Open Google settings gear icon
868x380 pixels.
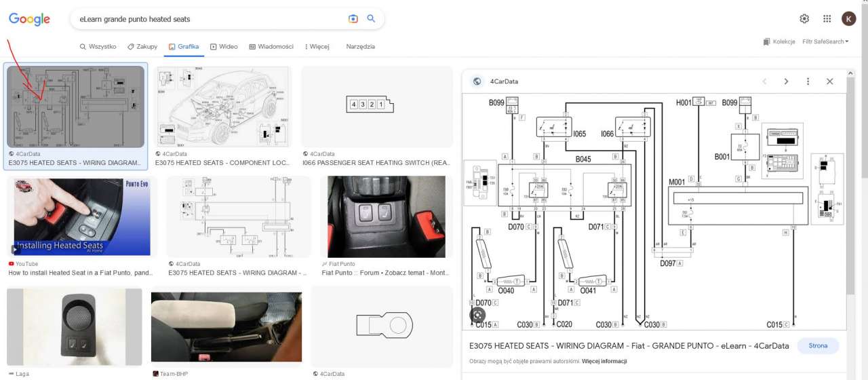[804, 19]
